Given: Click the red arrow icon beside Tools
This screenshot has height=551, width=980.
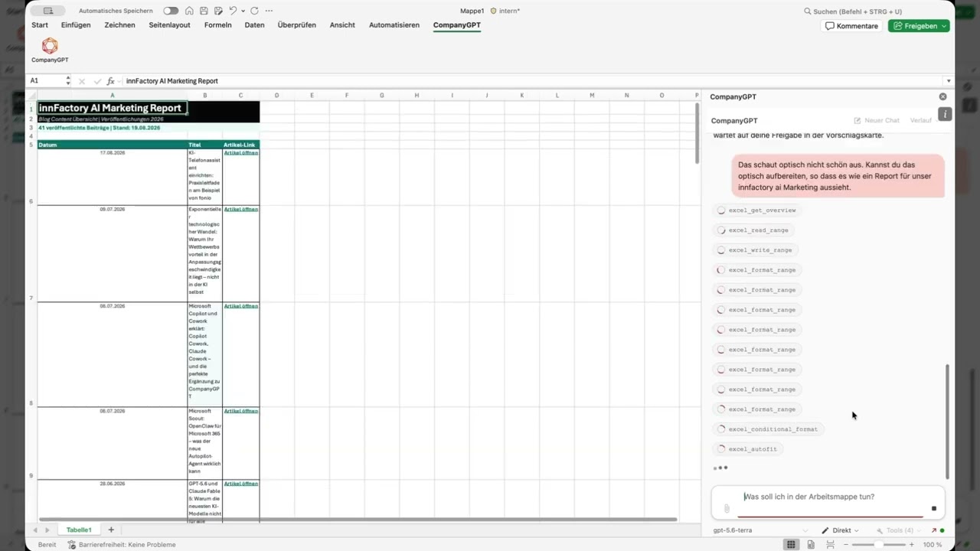Looking at the screenshot, I should [x=933, y=530].
